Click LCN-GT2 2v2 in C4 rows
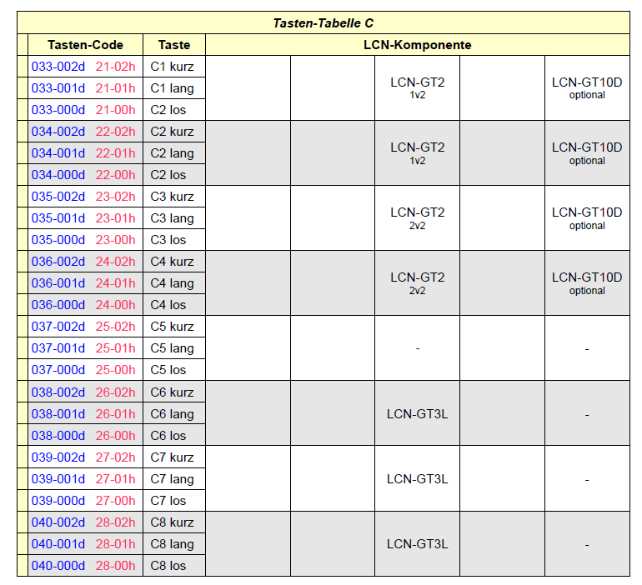642x585 pixels. pos(417,283)
